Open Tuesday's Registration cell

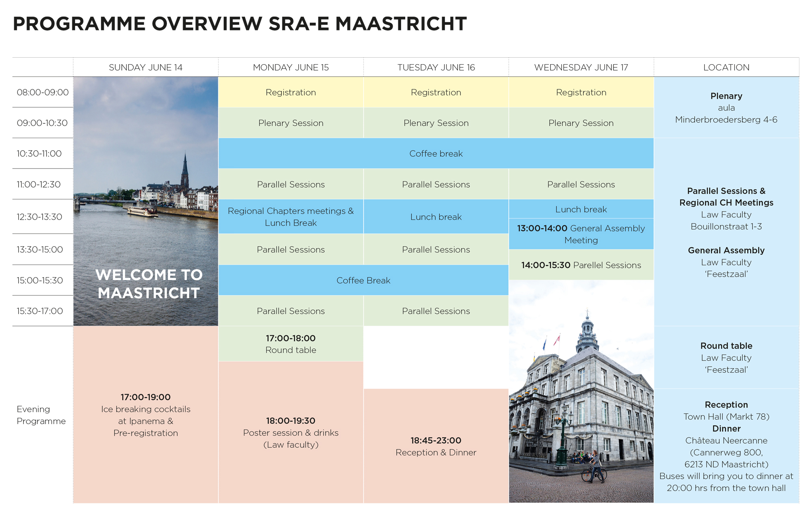pyautogui.click(x=436, y=92)
